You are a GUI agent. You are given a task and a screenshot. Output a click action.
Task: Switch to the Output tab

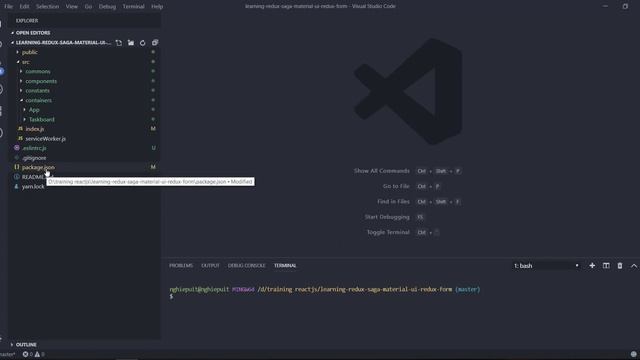point(210,266)
